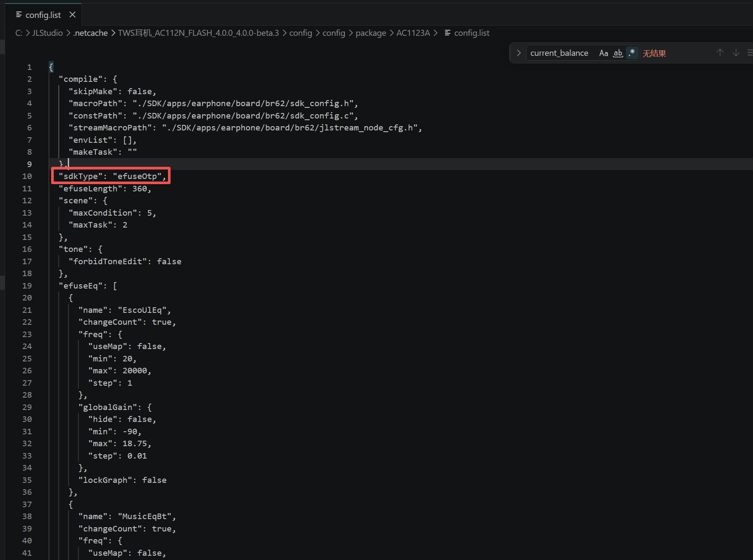The image size is (753, 560).
Task: Click the sdk_config.c path string
Action: (x=243, y=116)
